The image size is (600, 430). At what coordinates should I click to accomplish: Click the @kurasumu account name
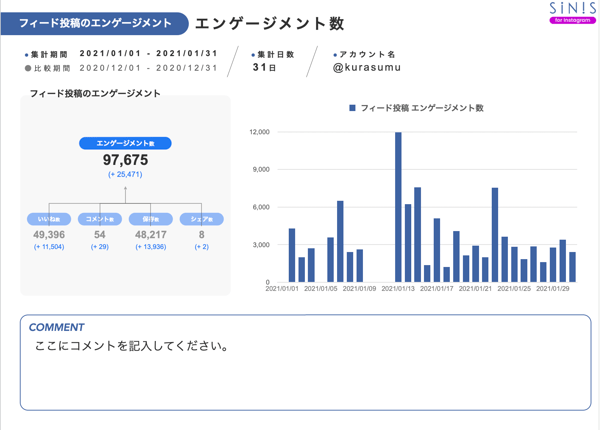click(367, 67)
